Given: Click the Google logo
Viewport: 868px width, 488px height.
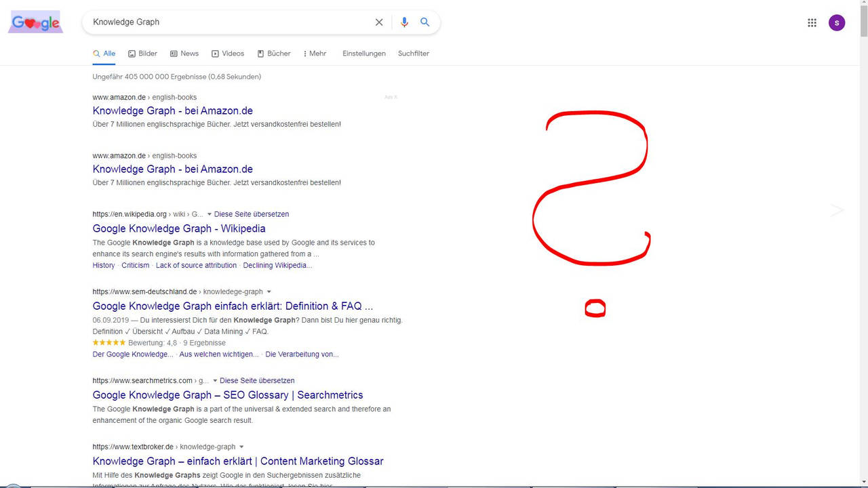Looking at the screenshot, I should pyautogui.click(x=36, y=22).
